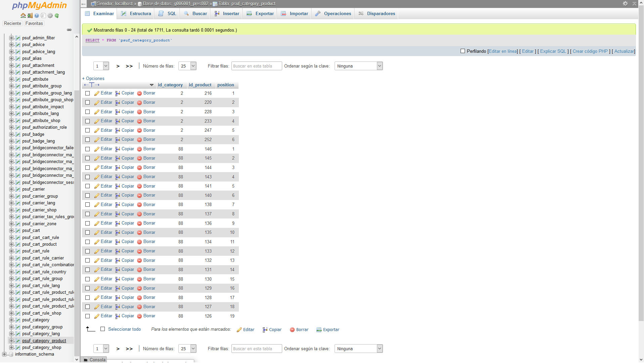Open page settings gear icon at top right
This screenshot has width=644, height=363.
click(x=625, y=3)
